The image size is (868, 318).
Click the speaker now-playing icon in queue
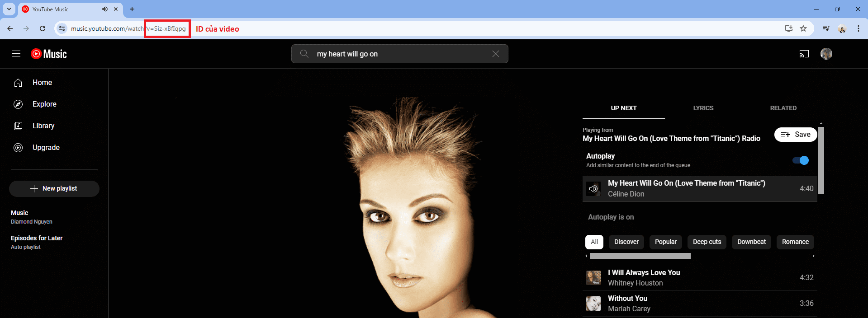click(593, 189)
